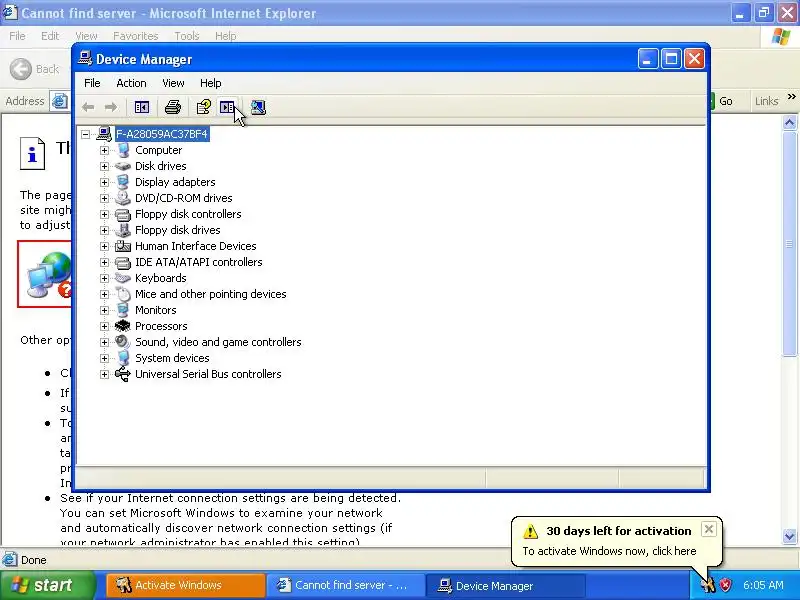
Task: Switch to Cannot find server taskbar button
Action: coord(346,585)
